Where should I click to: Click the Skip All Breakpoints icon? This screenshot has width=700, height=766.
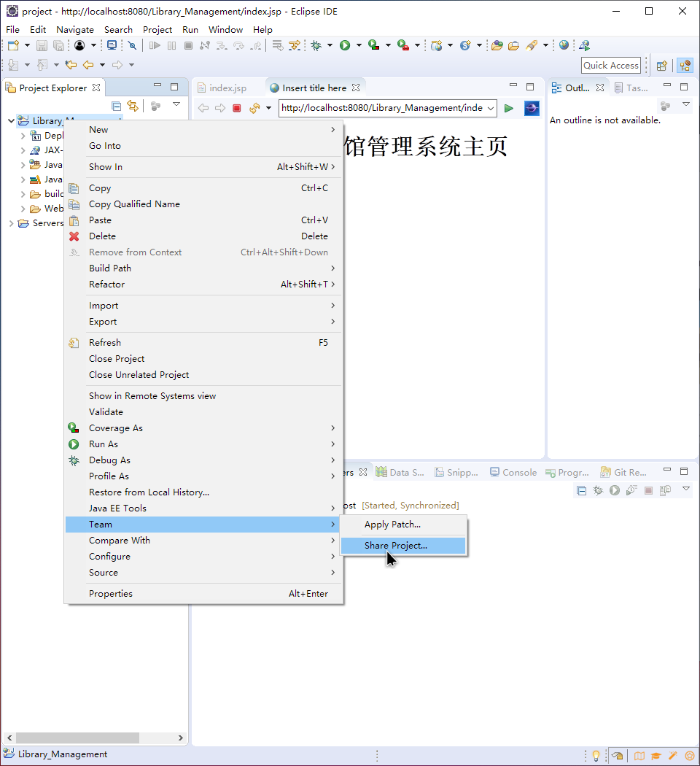[132, 45]
